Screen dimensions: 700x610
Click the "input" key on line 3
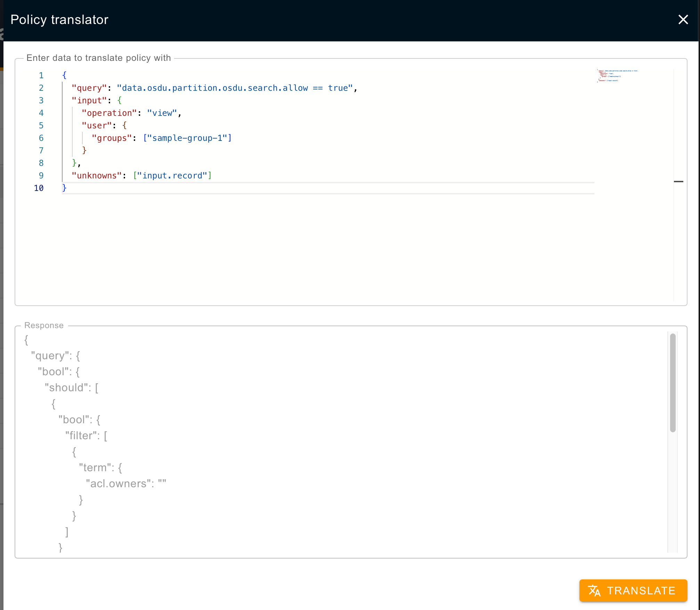[x=89, y=101]
